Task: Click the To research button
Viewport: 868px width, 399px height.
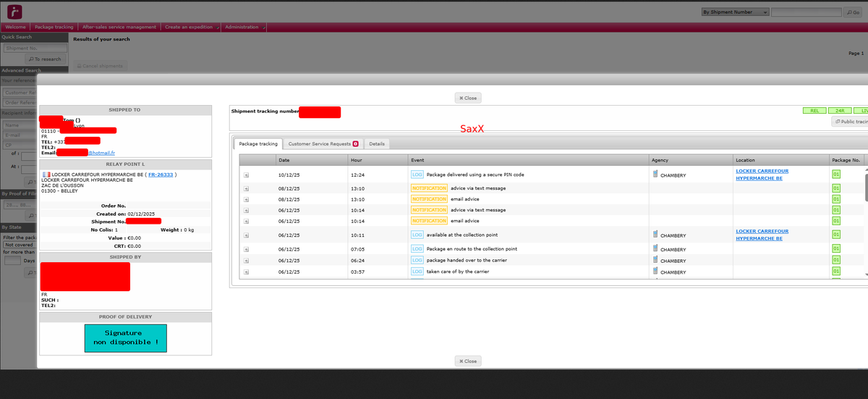Action: click(x=46, y=59)
